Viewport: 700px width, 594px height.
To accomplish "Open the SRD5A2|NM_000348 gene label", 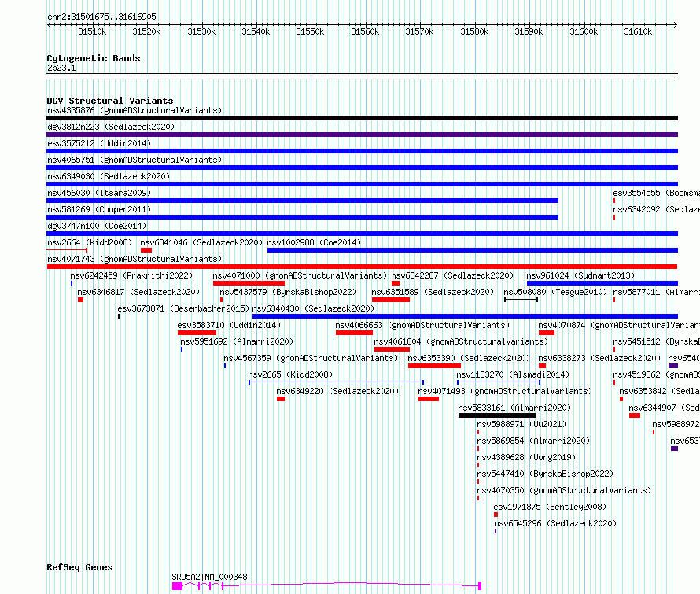I will click(x=209, y=577).
